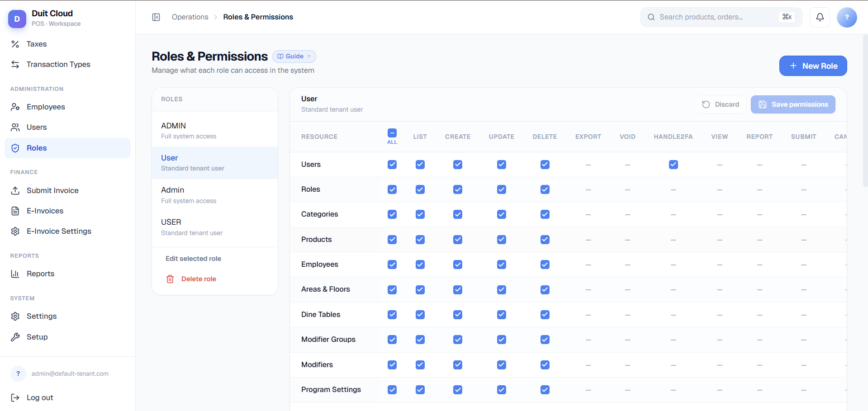Go to Employees page
868x411 pixels.
pyautogui.click(x=67, y=107)
